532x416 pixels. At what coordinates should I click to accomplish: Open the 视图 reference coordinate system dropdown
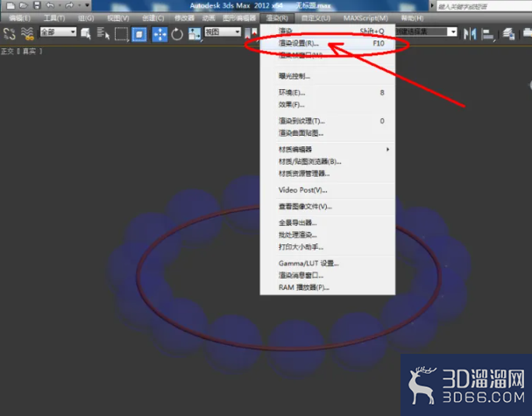coord(223,32)
